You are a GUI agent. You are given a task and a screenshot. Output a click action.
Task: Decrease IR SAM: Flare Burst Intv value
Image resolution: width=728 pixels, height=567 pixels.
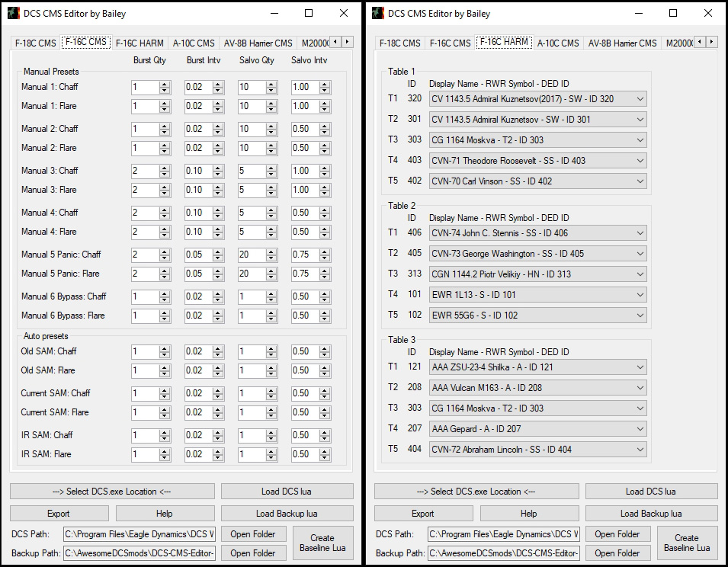[218, 457]
